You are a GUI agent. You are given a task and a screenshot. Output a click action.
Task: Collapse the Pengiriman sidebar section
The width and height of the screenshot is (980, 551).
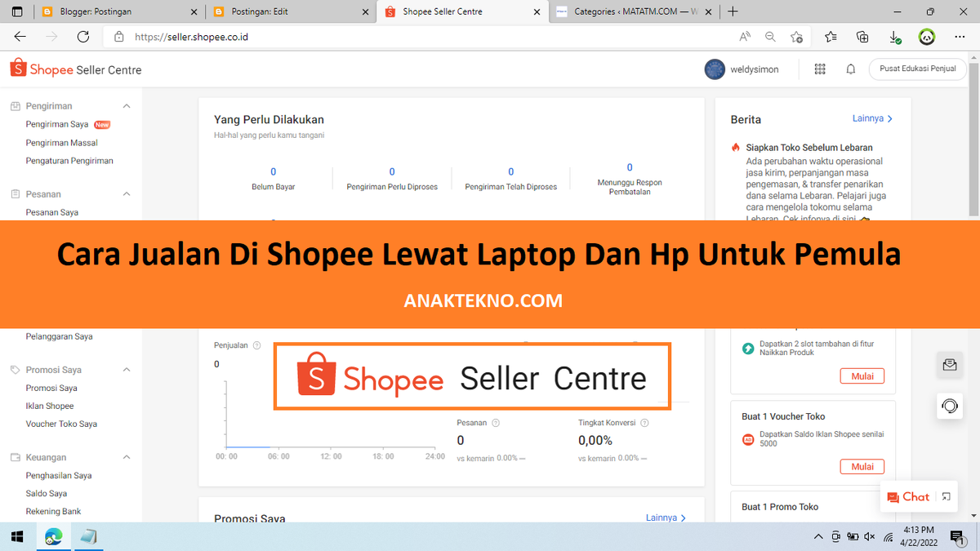[127, 106]
